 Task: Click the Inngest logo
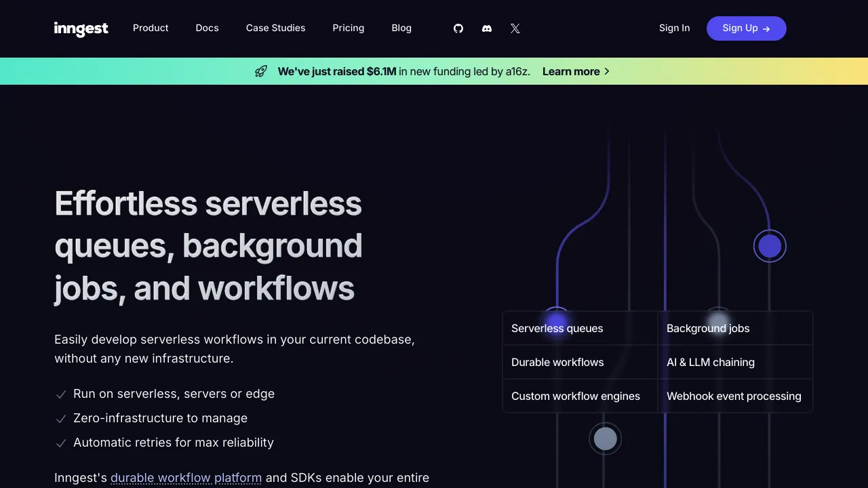81,28
